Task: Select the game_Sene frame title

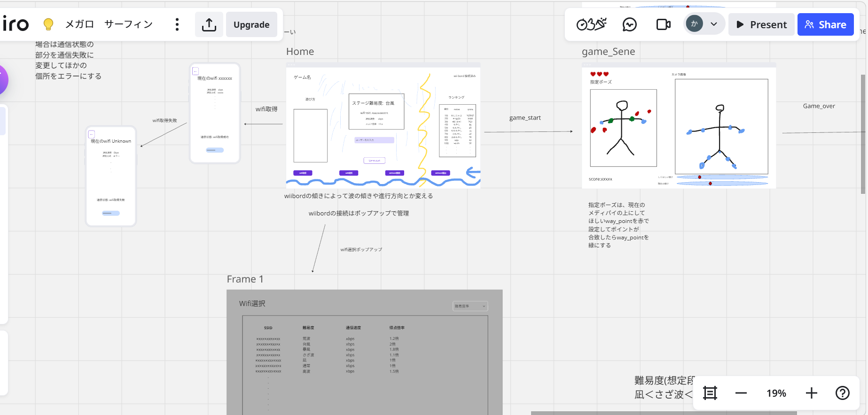Action: (x=608, y=52)
